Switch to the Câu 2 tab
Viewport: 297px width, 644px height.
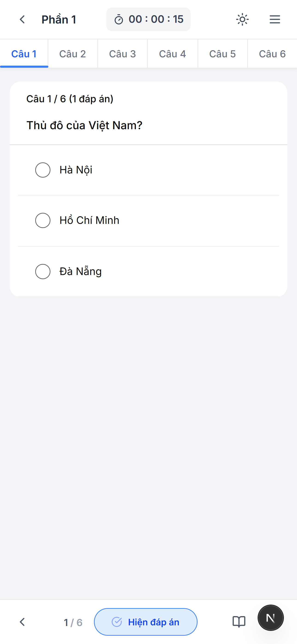click(73, 54)
